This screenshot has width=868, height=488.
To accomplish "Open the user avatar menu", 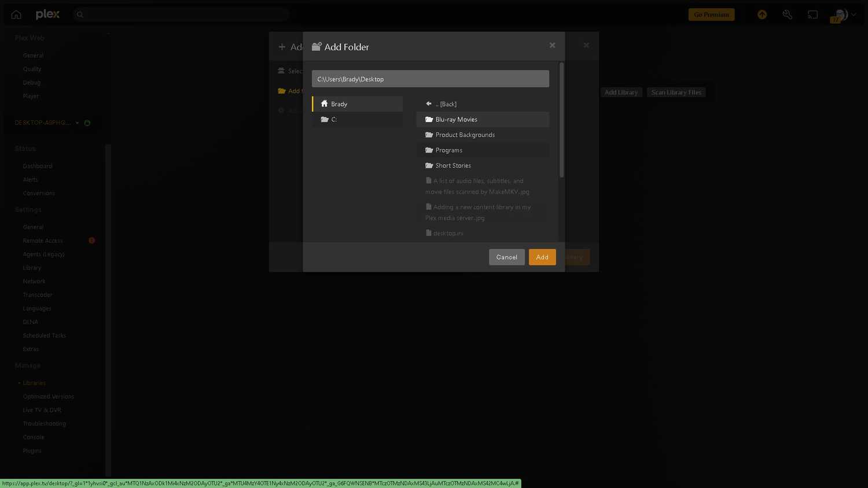I will coord(843,14).
